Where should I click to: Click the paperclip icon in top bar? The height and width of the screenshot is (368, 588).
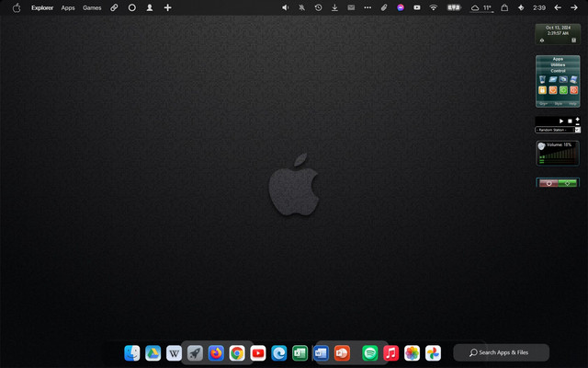click(384, 7)
